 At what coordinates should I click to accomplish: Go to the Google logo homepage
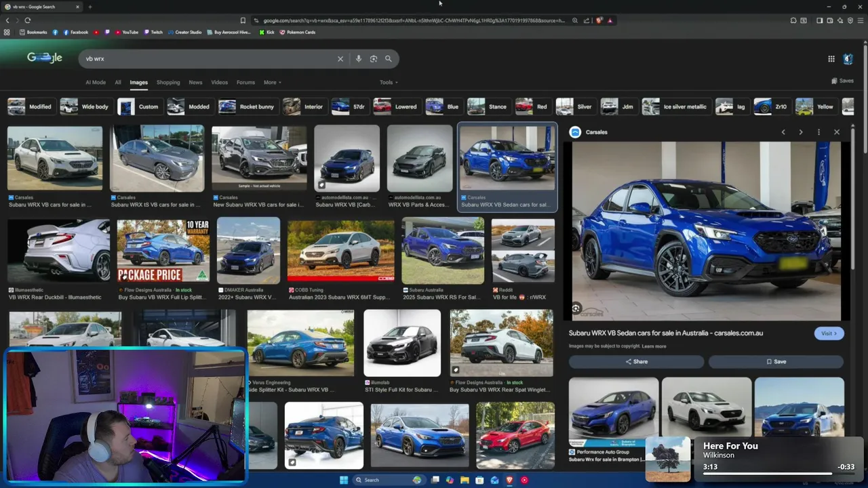[x=45, y=58]
